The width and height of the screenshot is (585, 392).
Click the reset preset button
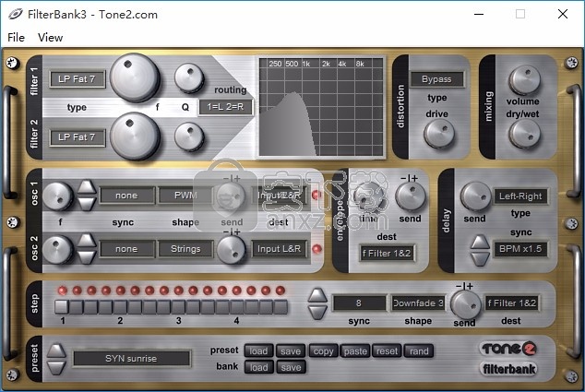click(388, 351)
